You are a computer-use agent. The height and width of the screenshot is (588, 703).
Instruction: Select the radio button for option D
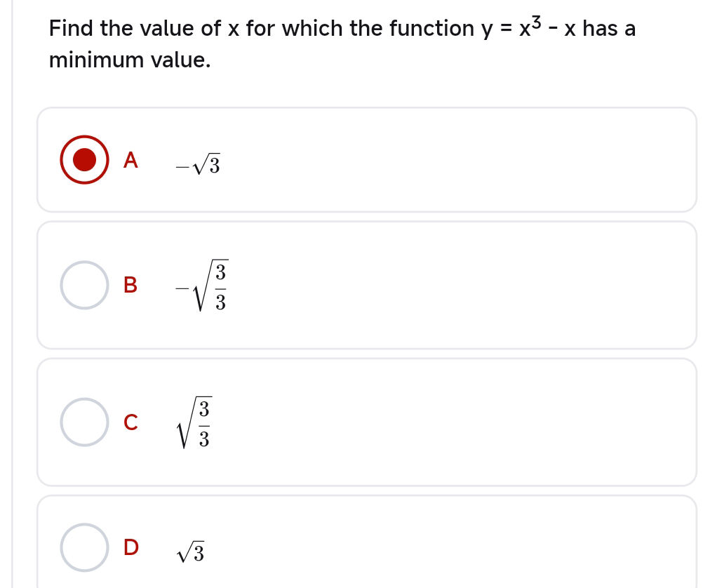[83, 547]
